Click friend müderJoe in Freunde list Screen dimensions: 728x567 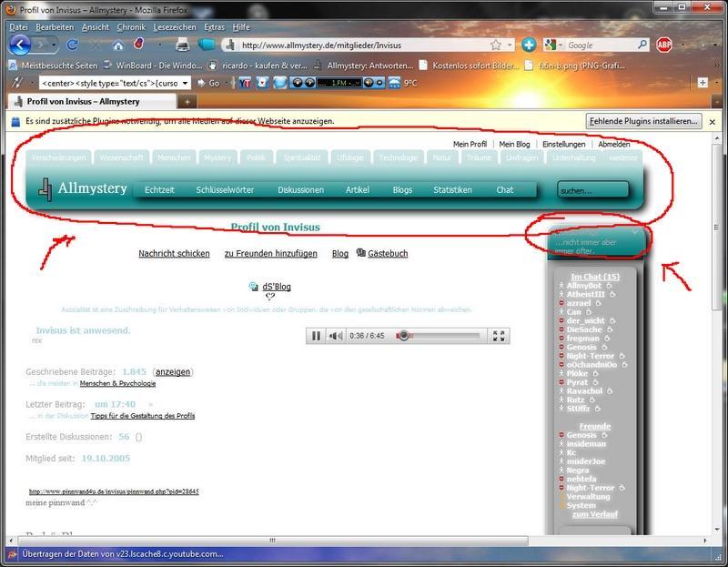586,461
